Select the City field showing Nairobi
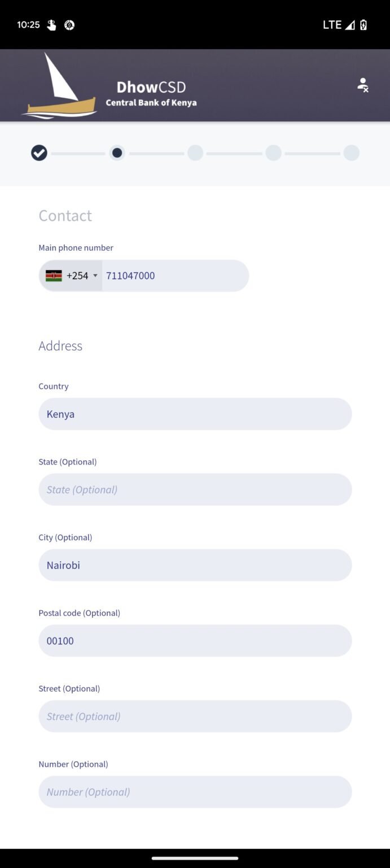The image size is (390, 868). [195, 565]
